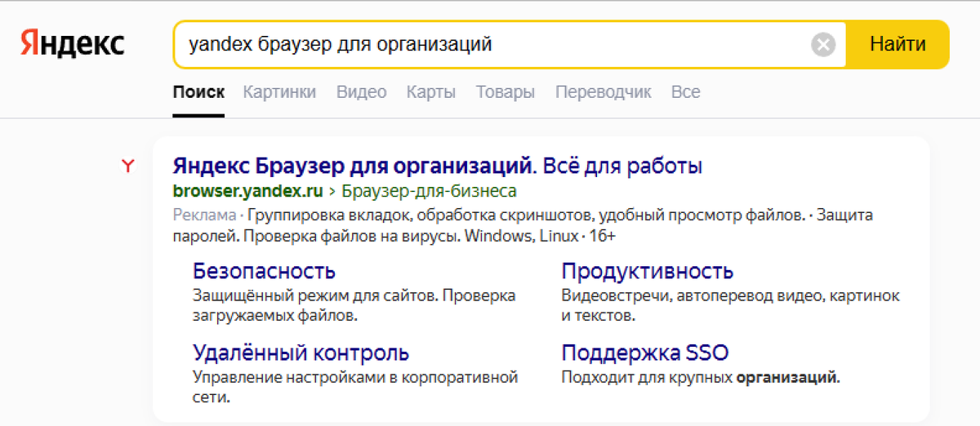Open the Продуктивность sitelink
The width and height of the screenshot is (980, 426).
[x=648, y=271]
